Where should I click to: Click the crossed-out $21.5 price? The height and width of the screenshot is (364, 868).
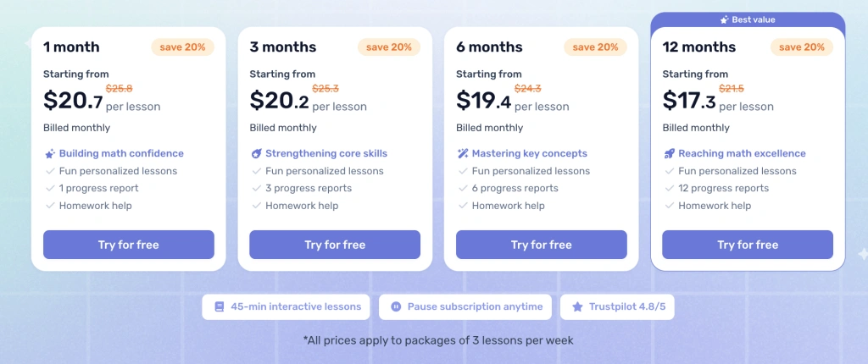(x=731, y=88)
